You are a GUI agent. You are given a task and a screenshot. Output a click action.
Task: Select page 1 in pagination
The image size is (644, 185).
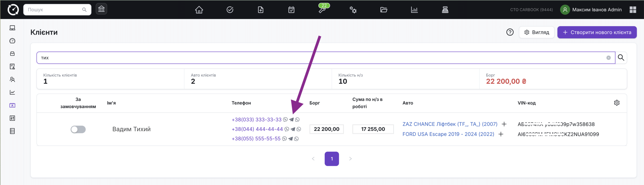[x=332, y=159]
